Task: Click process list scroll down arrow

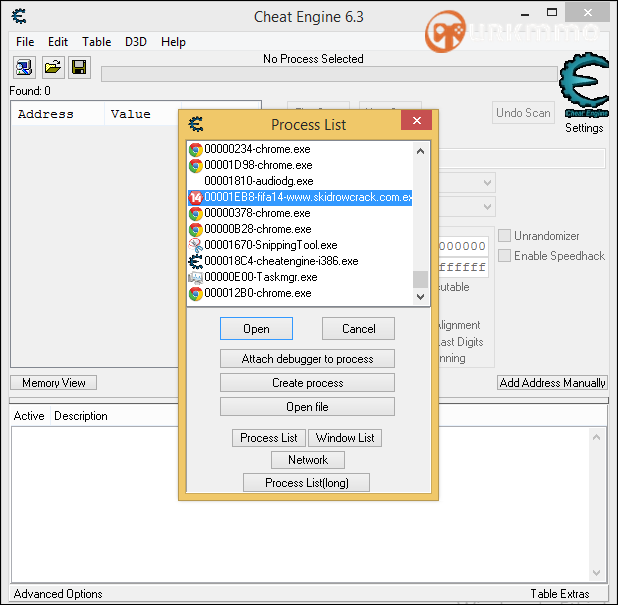Action: (421, 297)
